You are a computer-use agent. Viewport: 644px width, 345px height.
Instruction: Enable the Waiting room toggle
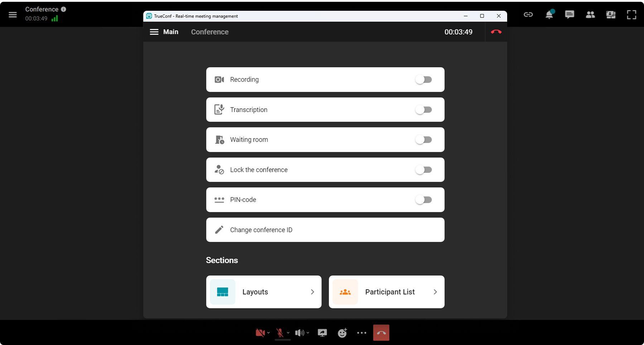click(423, 140)
